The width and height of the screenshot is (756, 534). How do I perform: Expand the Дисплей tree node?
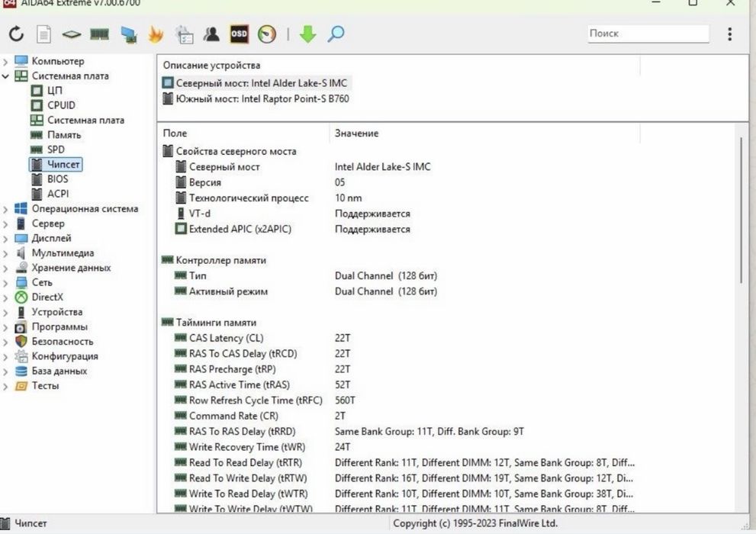(5, 239)
